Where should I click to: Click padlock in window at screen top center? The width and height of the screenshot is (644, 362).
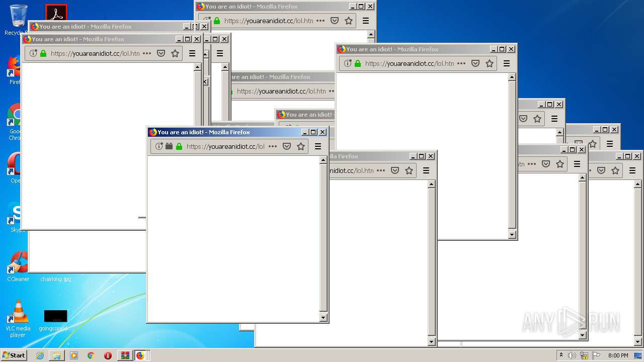pyautogui.click(x=217, y=21)
